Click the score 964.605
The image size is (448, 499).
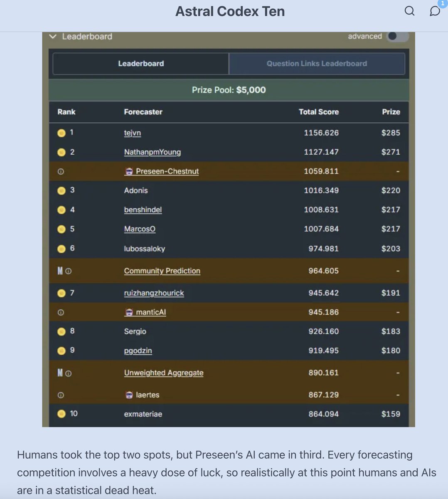click(x=323, y=271)
